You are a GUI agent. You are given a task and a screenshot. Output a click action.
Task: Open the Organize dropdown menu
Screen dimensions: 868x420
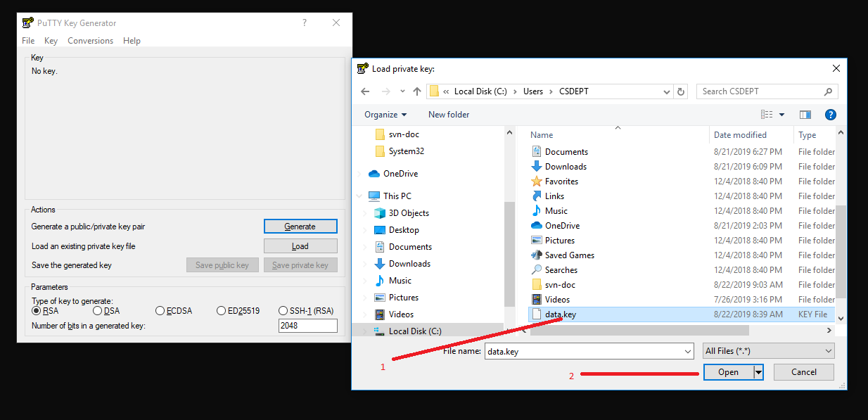[385, 115]
